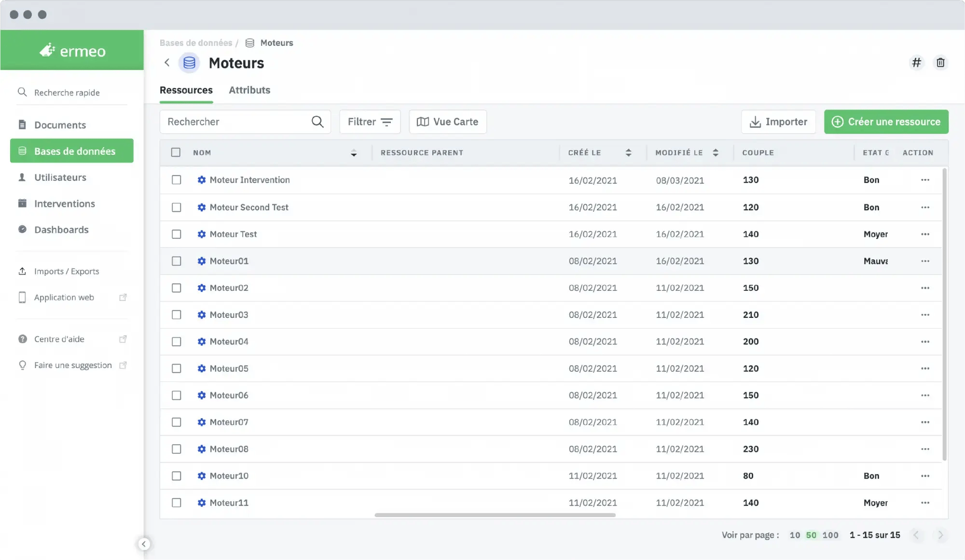Click the Importer button

tap(778, 122)
